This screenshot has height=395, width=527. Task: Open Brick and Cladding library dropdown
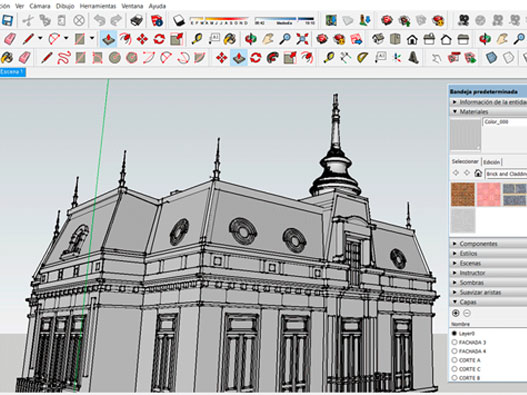[506, 174]
